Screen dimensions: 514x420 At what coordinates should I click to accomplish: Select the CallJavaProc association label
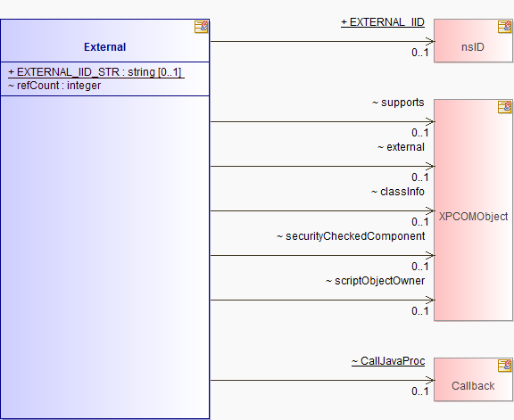click(388, 361)
